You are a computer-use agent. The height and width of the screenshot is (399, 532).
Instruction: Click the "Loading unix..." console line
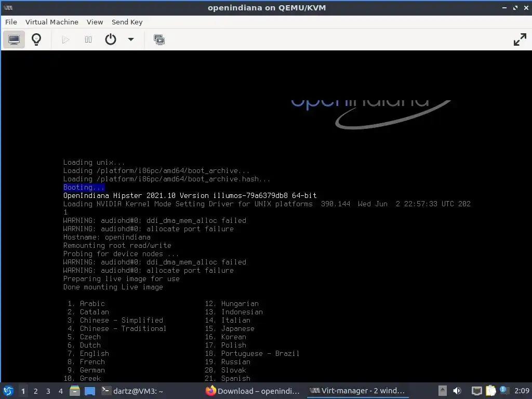[x=94, y=162]
